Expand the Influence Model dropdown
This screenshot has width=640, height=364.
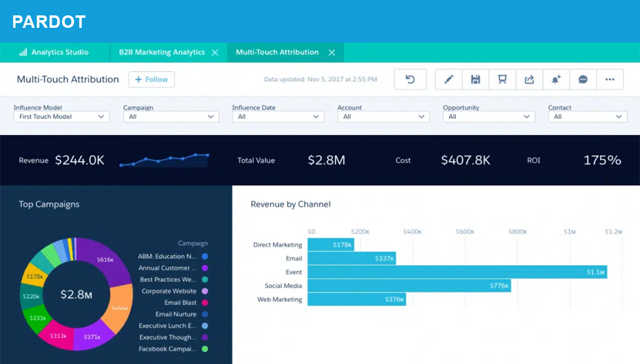click(x=62, y=117)
